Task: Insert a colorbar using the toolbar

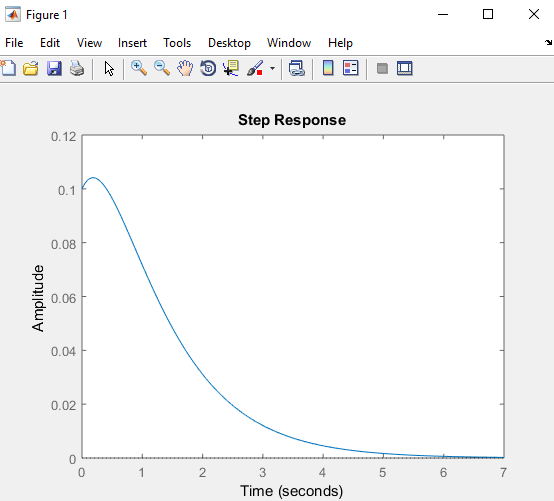Action: click(x=328, y=68)
